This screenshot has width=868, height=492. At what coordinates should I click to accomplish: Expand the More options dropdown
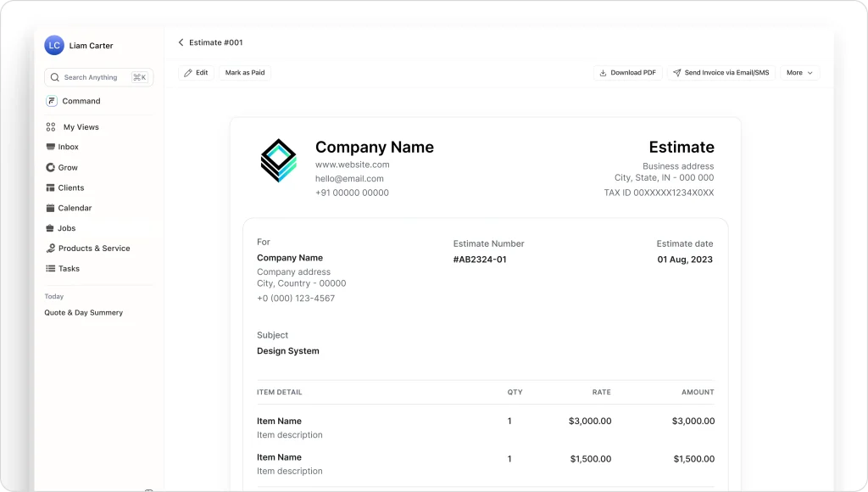click(798, 73)
